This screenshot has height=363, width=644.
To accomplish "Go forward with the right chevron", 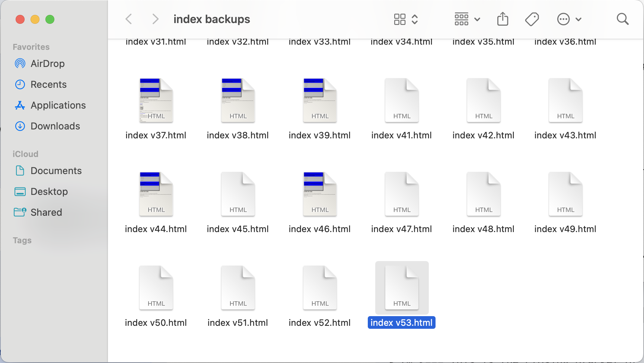I will click(155, 19).
